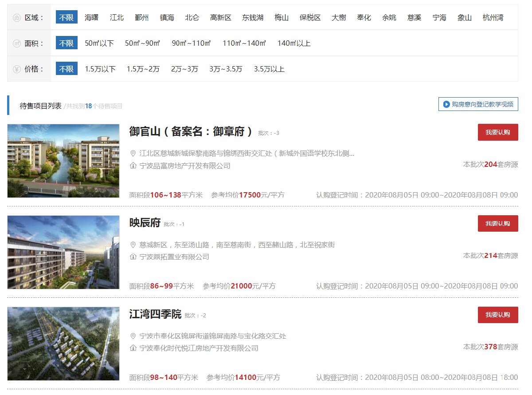Click the play icon for the teaching video
Screen dimensions: 532x395
point(446,104)
